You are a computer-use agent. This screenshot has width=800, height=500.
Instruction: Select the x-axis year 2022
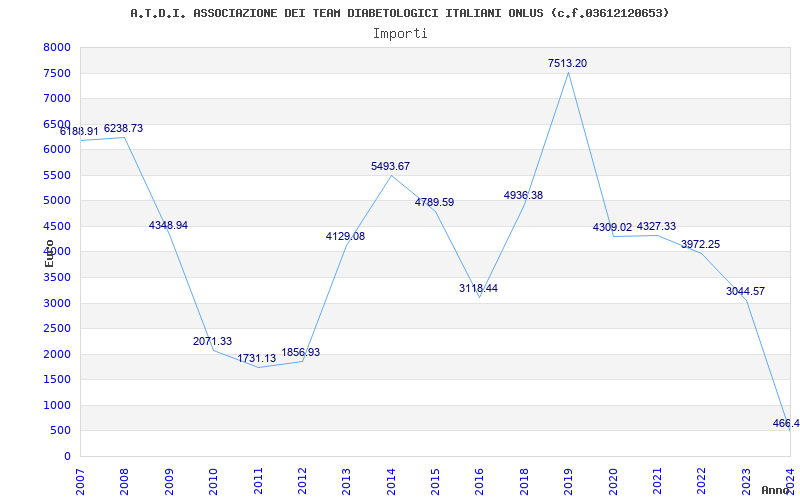(702, 482)
